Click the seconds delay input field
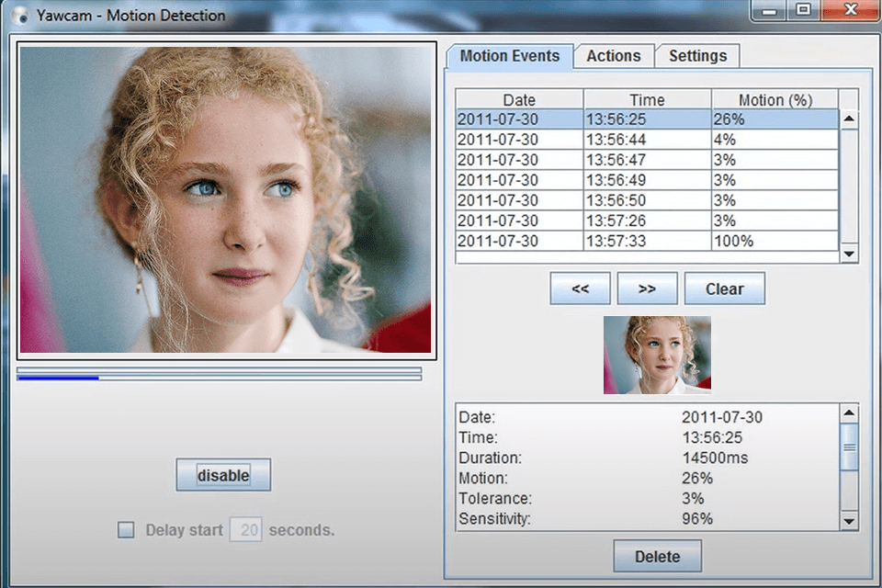 pos(245,529)
